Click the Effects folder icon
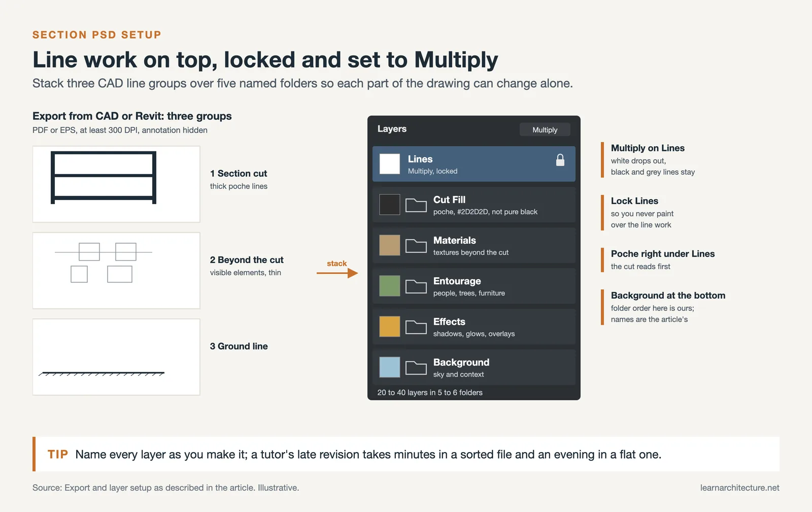The width and height of the screenshot is (812, 512). tap(416, 327)
